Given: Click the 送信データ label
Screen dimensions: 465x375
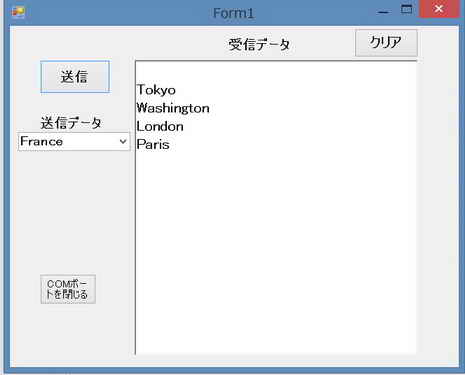Looking at the screenshot, I should tap(71, 123).
